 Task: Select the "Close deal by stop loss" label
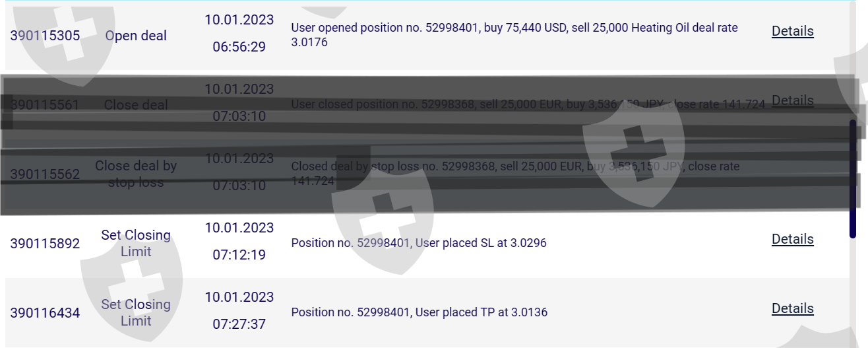(x=136, y=174)
